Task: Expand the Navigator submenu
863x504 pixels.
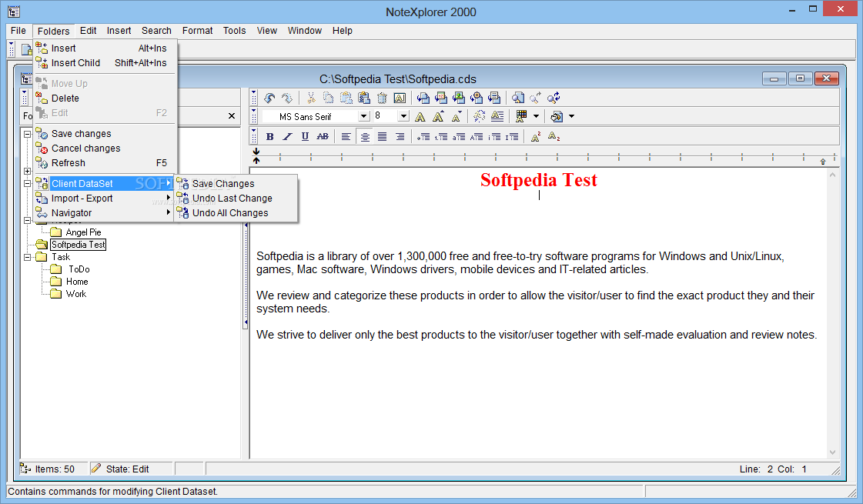Action: pos(105,213)
